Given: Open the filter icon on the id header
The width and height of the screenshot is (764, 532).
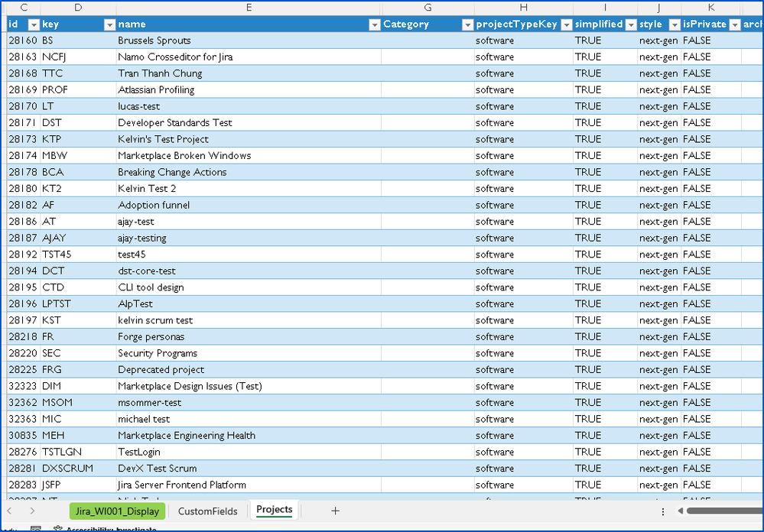Looking at the screenshot, I should [x=33, y=24].
